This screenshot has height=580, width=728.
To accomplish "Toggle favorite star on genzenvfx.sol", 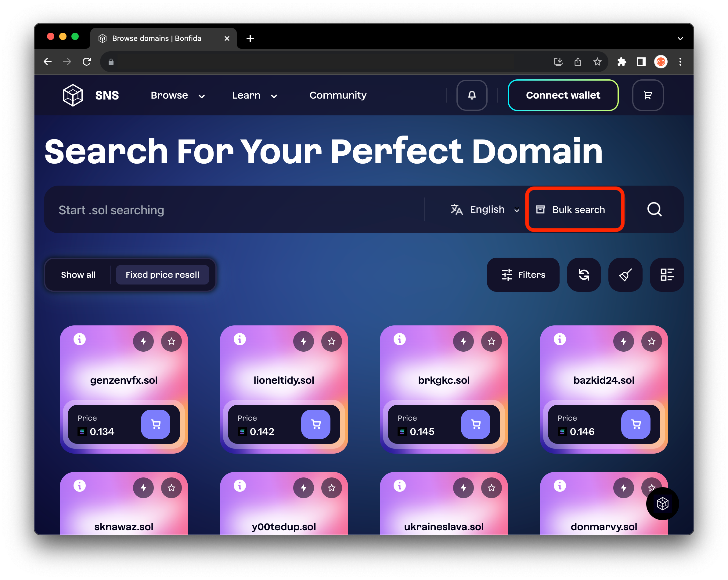I will [x=171, y=341].
